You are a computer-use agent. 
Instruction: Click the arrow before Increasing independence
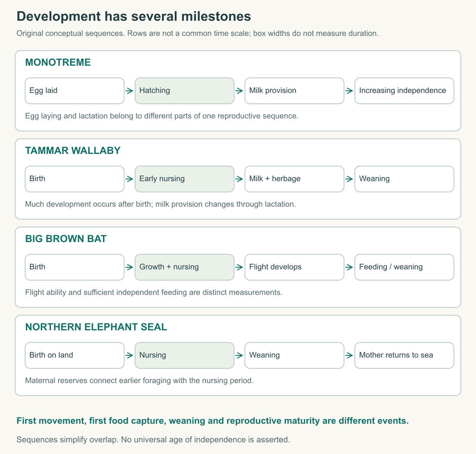point(349,91)
